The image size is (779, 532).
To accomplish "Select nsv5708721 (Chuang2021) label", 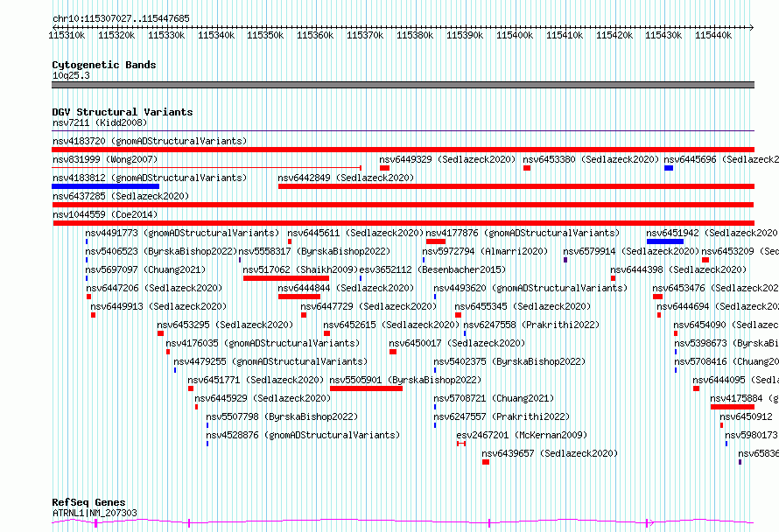I will point(494,398).
